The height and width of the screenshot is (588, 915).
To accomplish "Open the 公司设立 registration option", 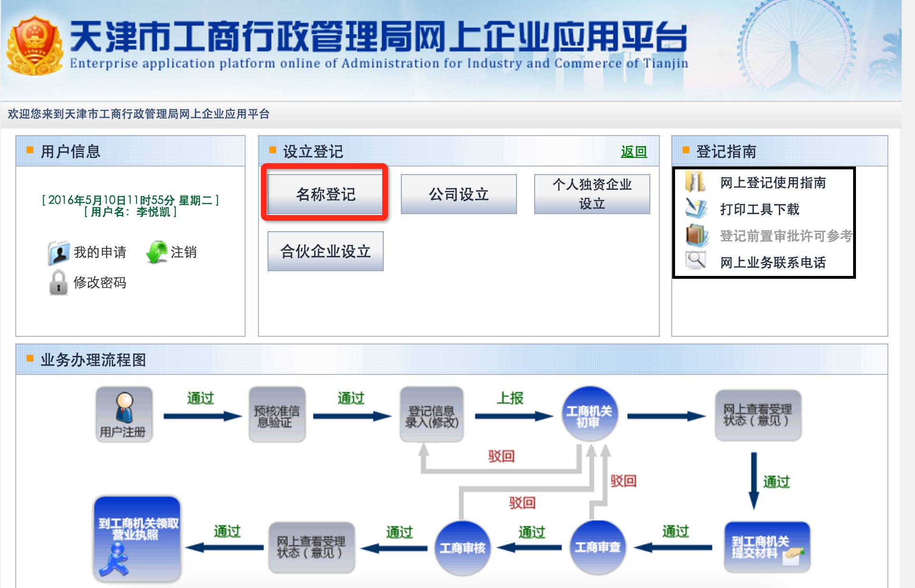I will [458, 194].
